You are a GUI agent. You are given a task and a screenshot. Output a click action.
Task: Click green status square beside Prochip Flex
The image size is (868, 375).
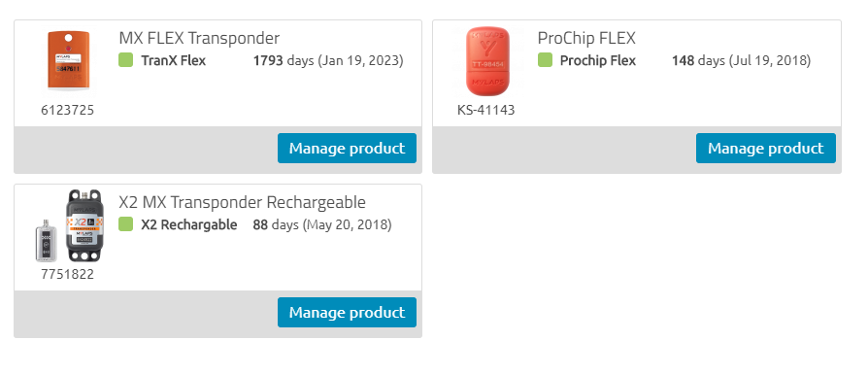pos(545,60)
